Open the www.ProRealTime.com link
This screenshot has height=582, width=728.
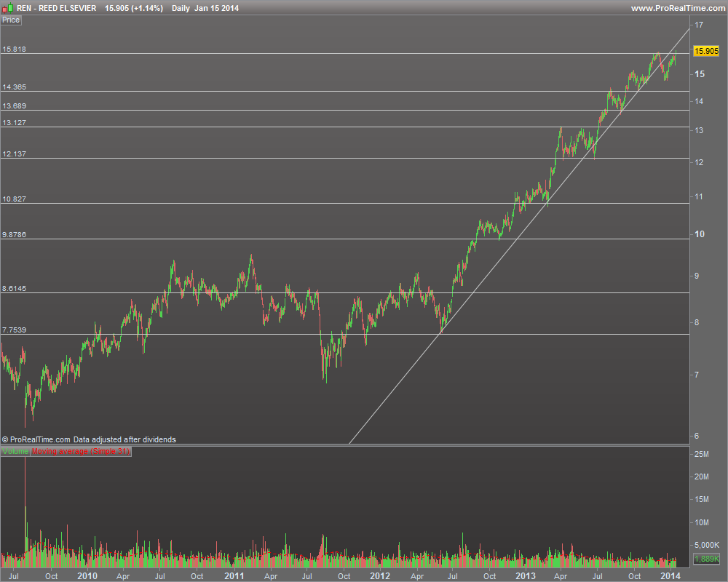pyautogui.click(x=677, y=8)
